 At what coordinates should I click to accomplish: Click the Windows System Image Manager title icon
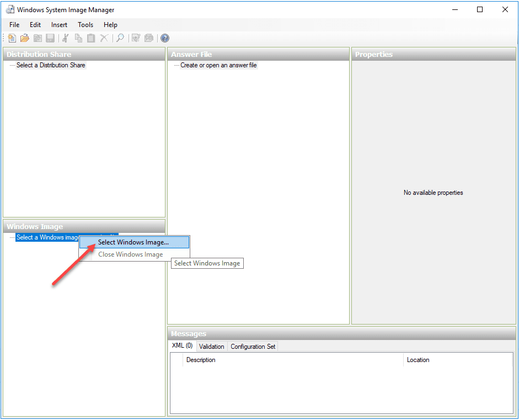10,9
